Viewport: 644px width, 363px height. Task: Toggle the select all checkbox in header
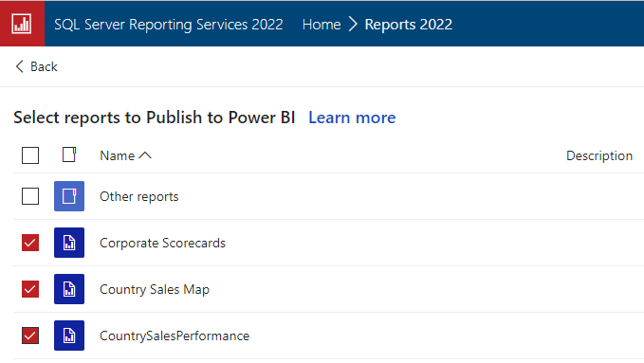[x=30, y=155]
